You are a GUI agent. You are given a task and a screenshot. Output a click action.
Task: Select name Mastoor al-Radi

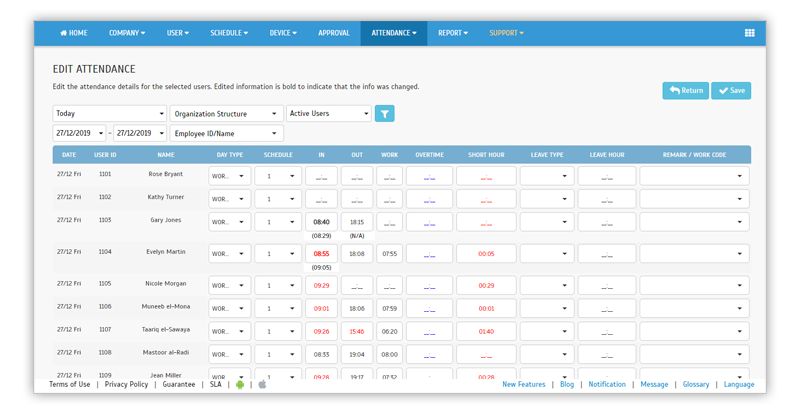pos(166,352)
